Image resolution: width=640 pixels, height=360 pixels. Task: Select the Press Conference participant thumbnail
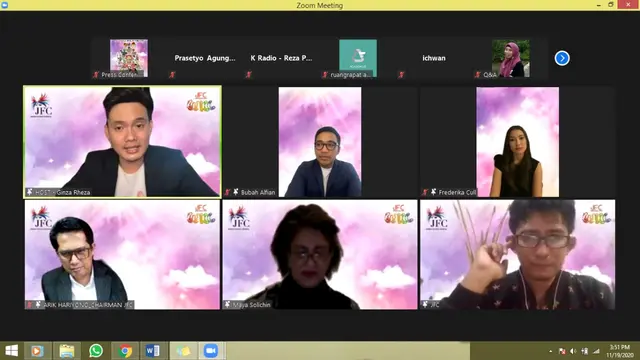point(129,58)
